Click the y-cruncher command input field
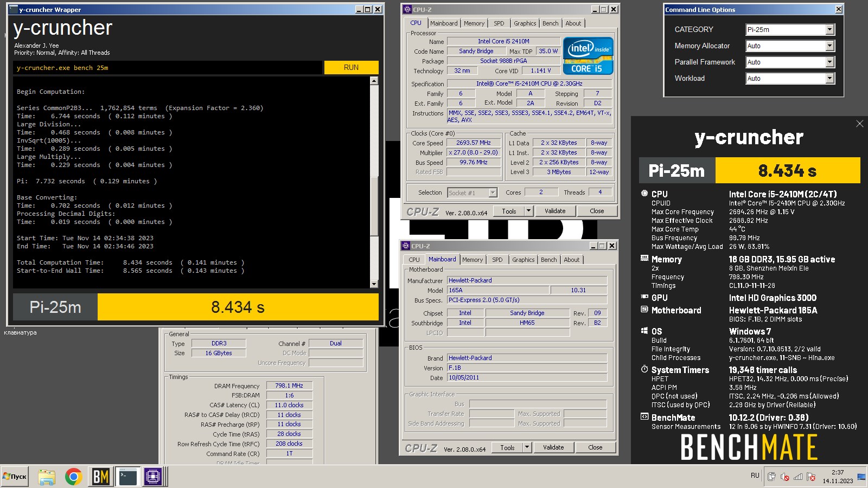Viewport: 868px width, 488px height. point(168,68)
